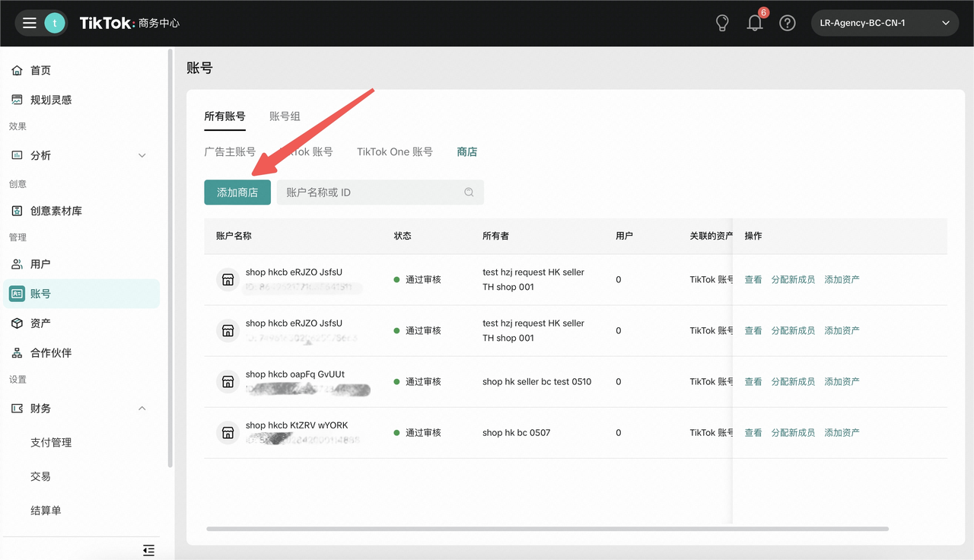The width and height of the screenshot is (974, 560).
Task: Click shop name 'shop hkcb KtZRV wYORK'
Action: pos(297,425)
